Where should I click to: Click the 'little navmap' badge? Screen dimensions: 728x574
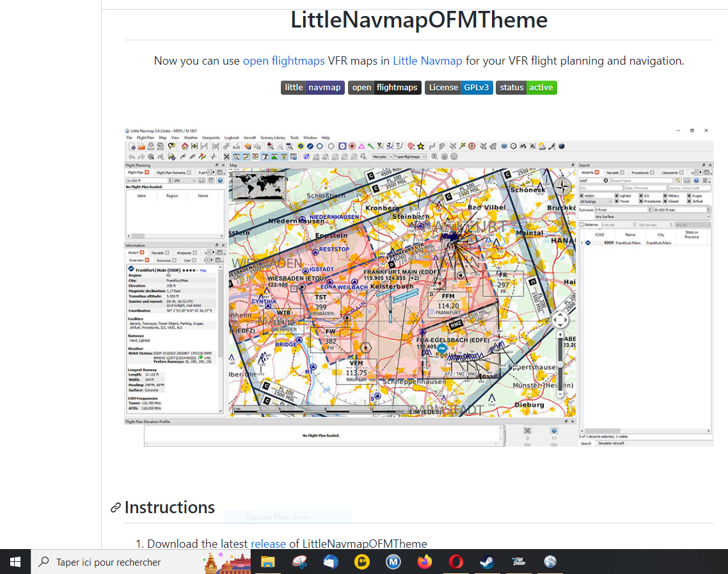[312, 87]
